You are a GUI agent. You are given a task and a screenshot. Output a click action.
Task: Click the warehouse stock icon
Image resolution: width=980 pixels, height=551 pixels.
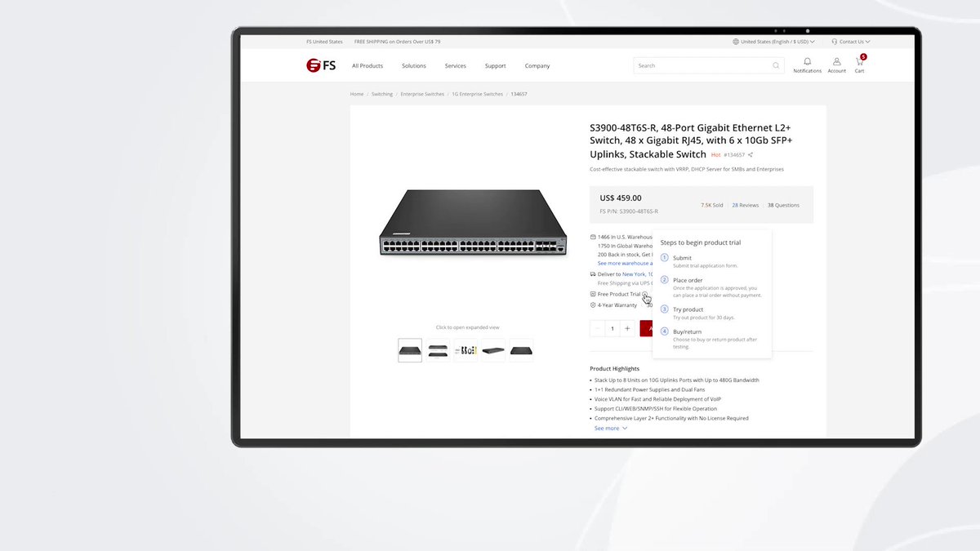(593, 237)
